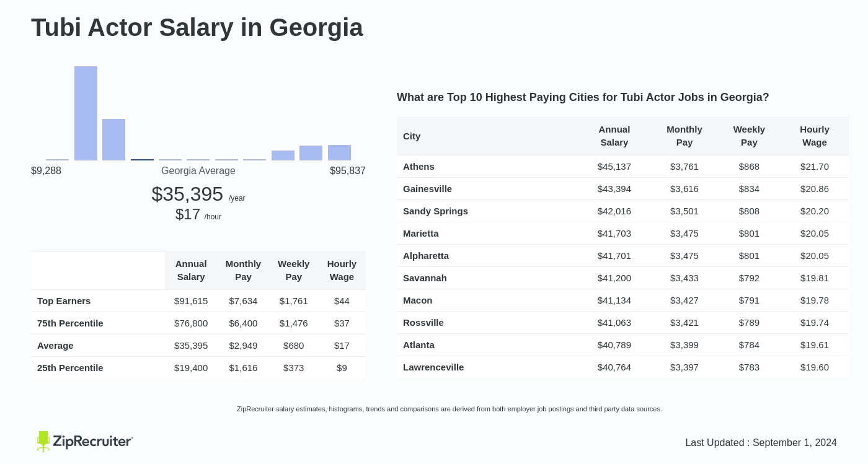Click the Last Updated September 1, 2024 text

(x=761, y=442)
